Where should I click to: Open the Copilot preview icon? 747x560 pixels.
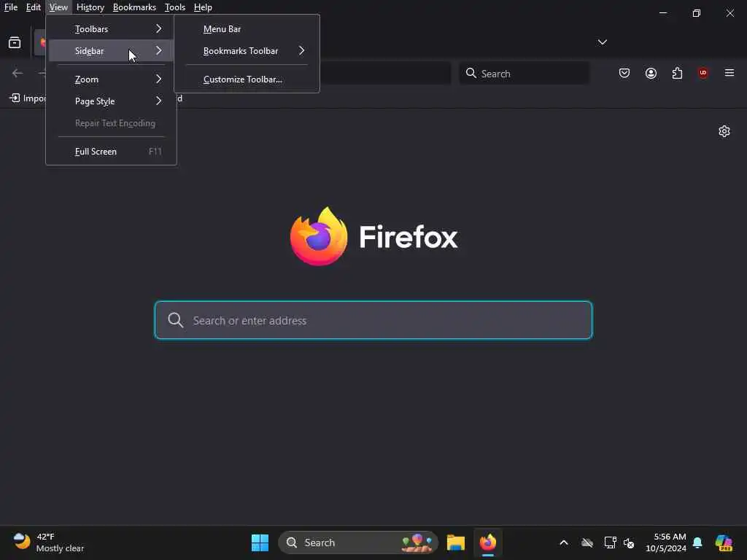click(x=724, y=542)
